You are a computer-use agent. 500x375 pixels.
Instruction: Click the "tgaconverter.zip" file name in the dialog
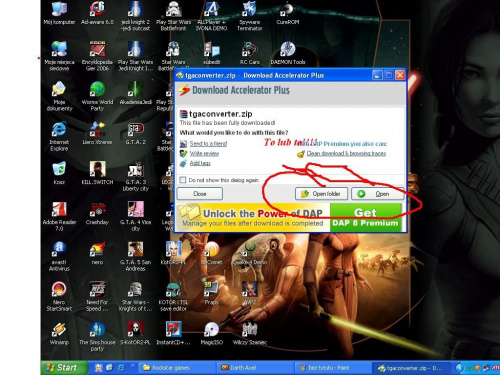(x=221, y=114)
